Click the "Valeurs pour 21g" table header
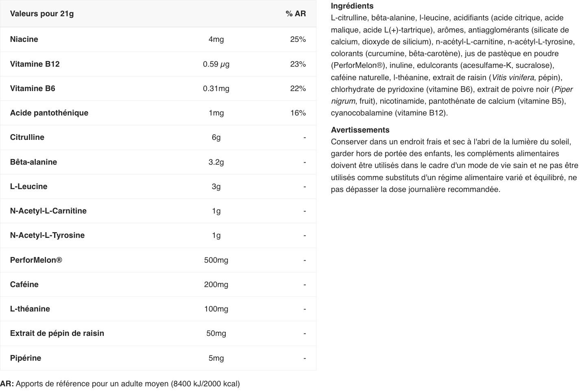584x392 pixels. click(42, 14)
